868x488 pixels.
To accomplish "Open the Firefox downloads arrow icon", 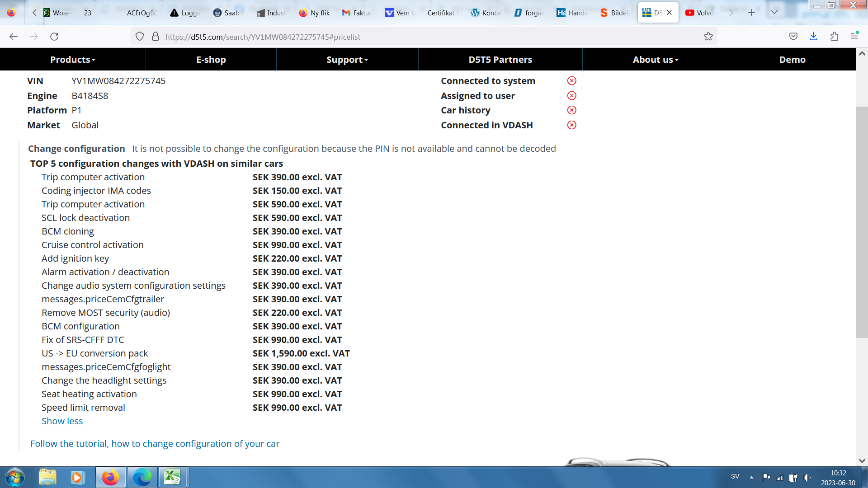I will (x=813, y=37).
